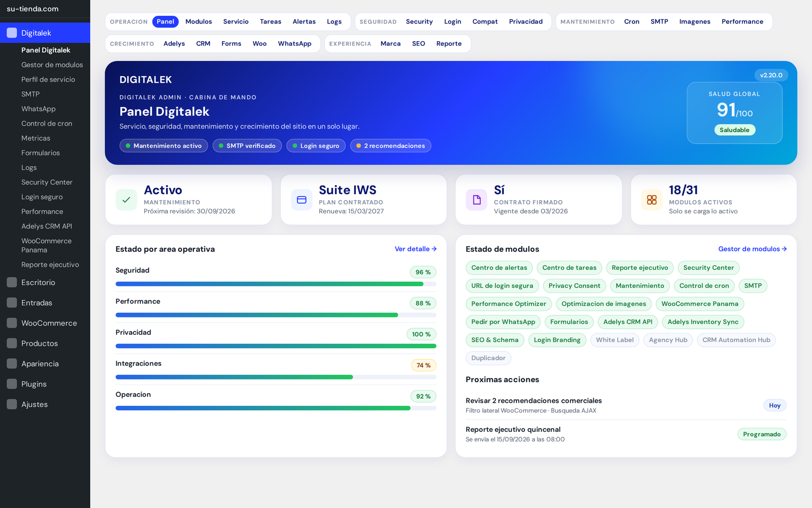This screenshot has height=508, width=812.
Task: Click the Saludable status badge
Action: (x=734, y=130)
